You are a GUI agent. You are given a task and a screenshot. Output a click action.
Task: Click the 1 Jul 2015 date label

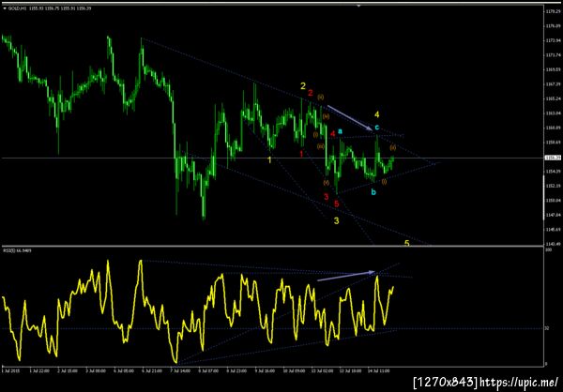pyautogui.click(x=8, y=369)
